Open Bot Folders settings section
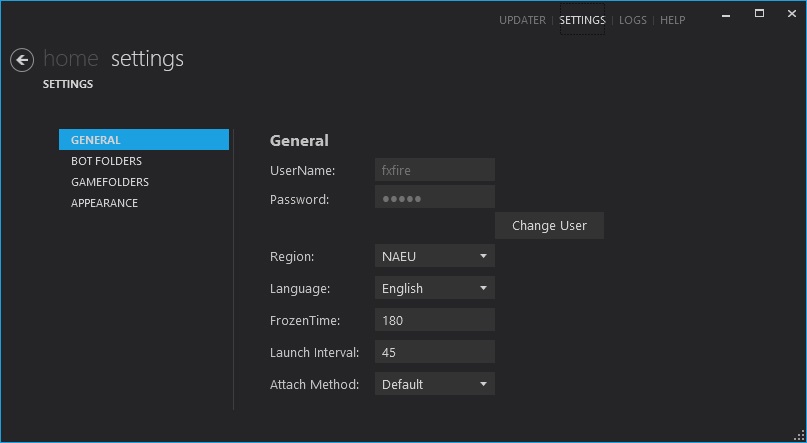 (106, 161)
